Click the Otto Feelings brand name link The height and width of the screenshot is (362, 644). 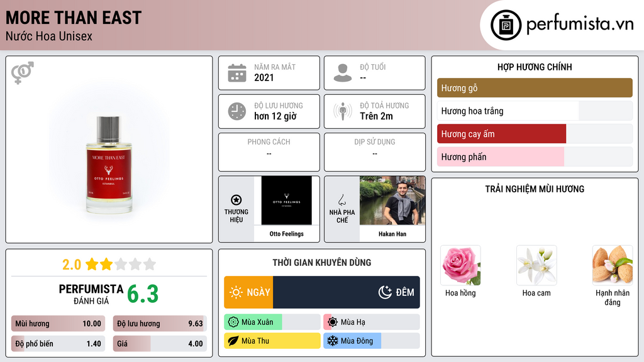point(286,234)
